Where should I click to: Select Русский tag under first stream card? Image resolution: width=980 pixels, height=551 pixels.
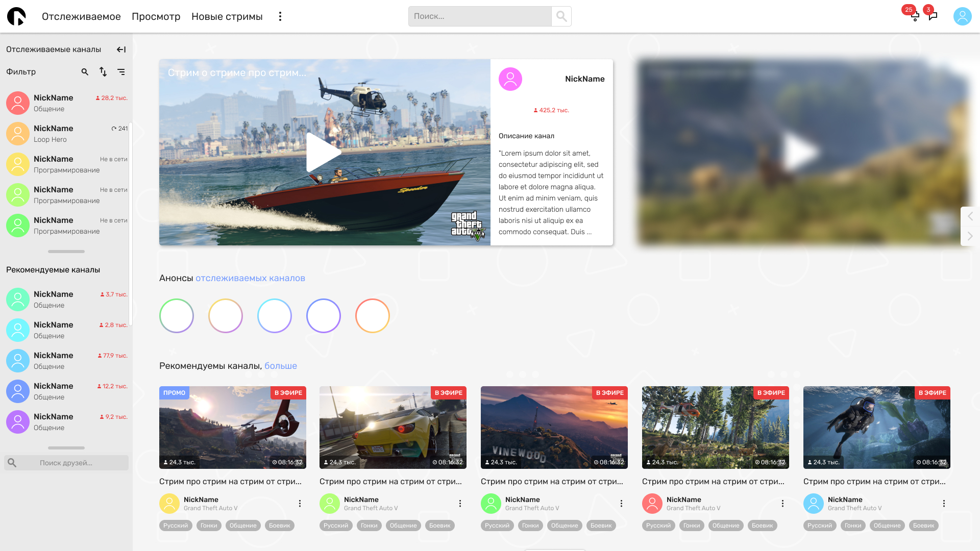(176, 525)
